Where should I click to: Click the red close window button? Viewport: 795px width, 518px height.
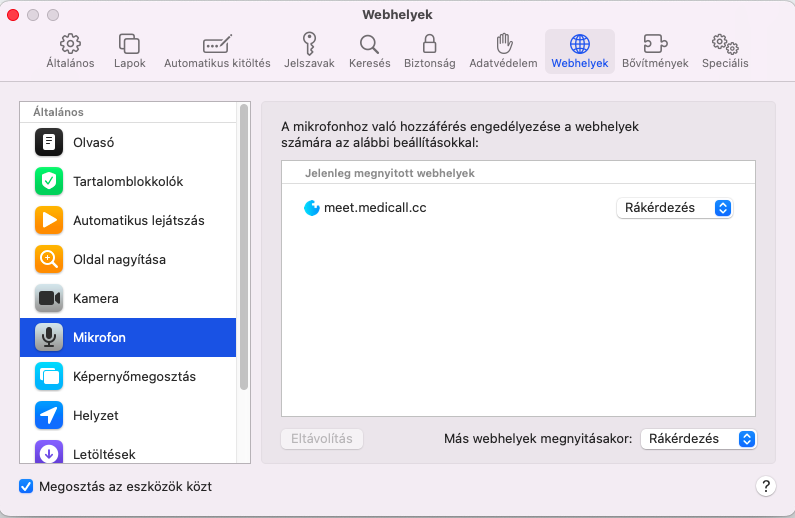[x=13, y=15]
